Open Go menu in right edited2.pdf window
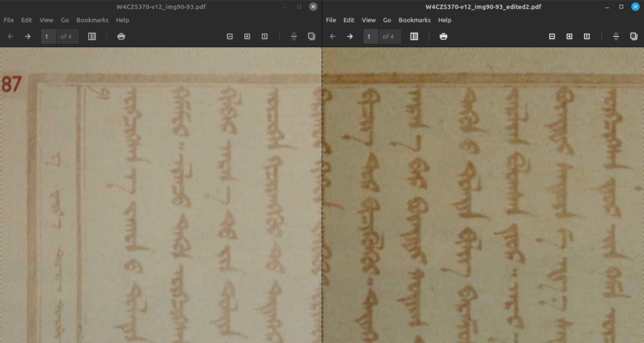Image resolution: width=644 pixels, height=343 pixels. click(x=387, y=20)
